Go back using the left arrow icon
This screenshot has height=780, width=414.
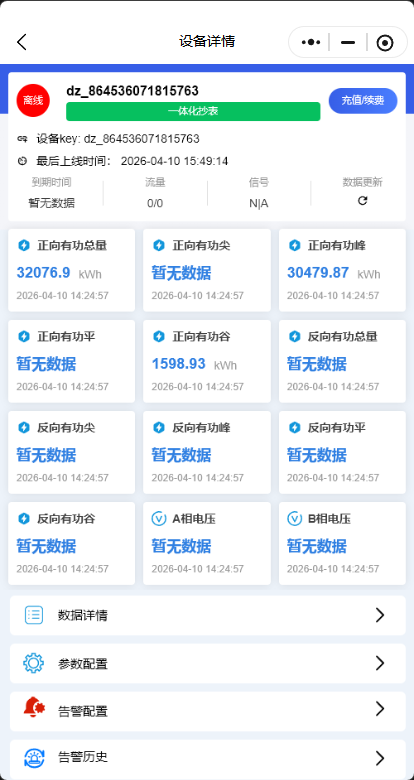21,42
